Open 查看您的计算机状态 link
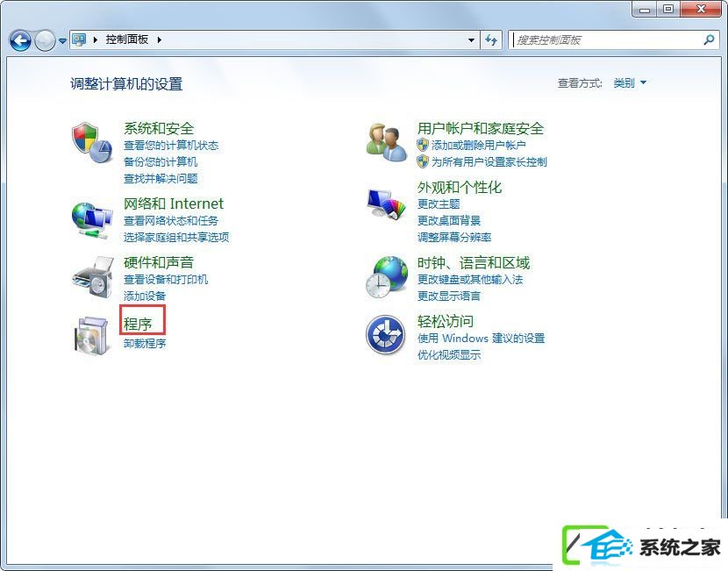 click(x=171, y=146)
